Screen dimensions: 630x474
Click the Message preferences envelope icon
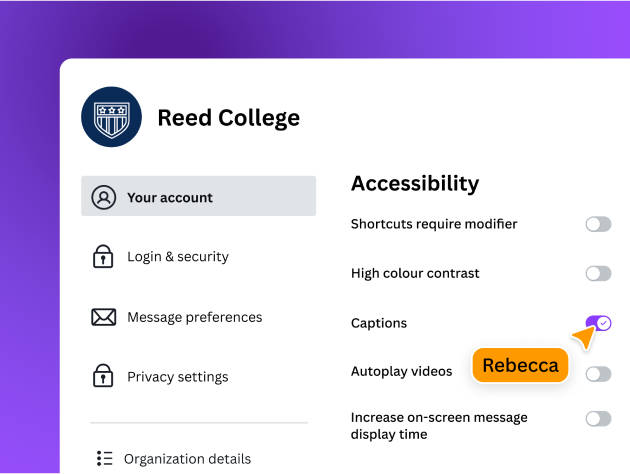(x=104, y=317)
